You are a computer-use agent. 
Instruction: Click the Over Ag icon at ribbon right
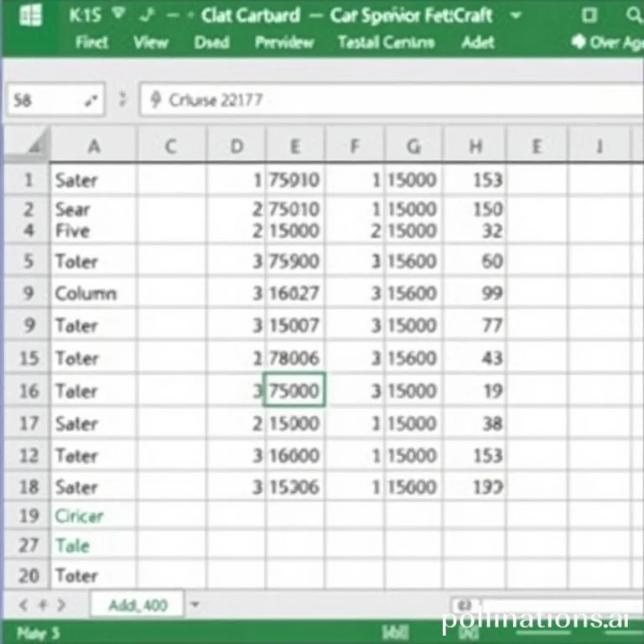click(x=577, y=42)
